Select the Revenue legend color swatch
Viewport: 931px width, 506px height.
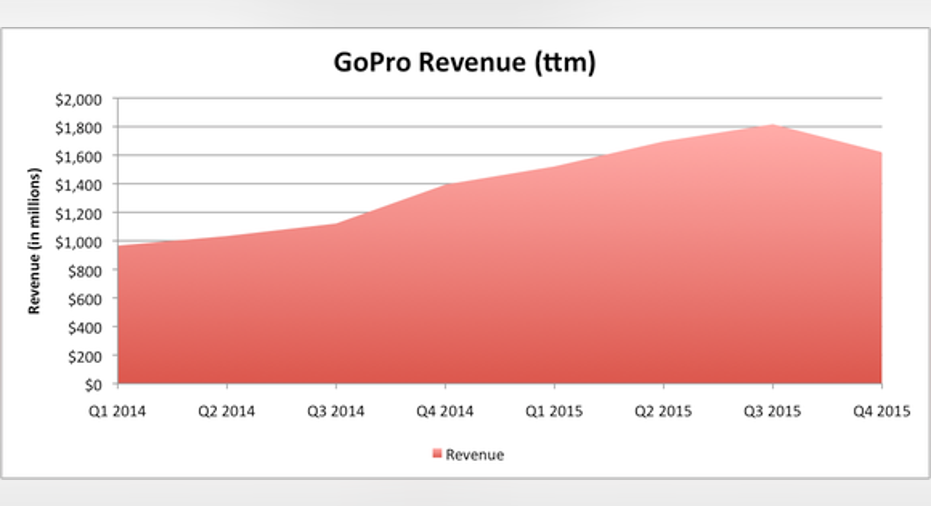click(438, 454)
